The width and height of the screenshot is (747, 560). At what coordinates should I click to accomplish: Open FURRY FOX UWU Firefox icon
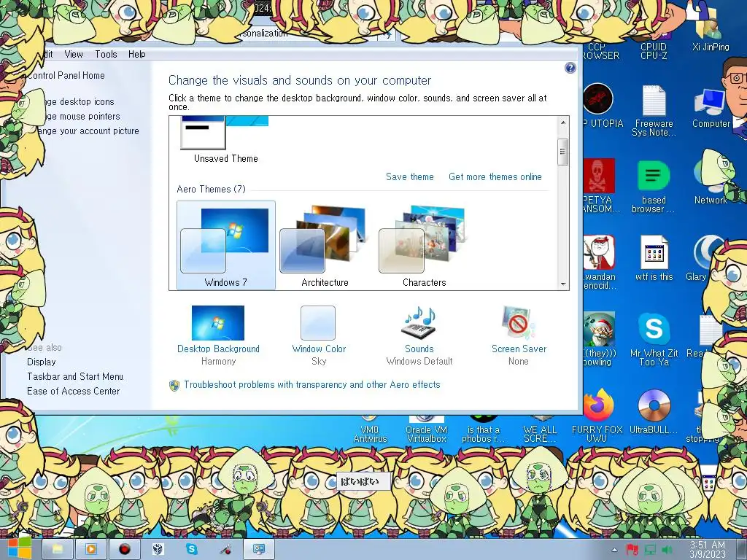(x=597, y=416)
